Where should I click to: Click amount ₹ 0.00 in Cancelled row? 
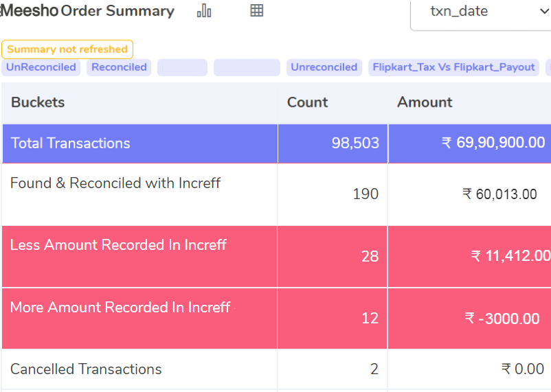[523, 369]
